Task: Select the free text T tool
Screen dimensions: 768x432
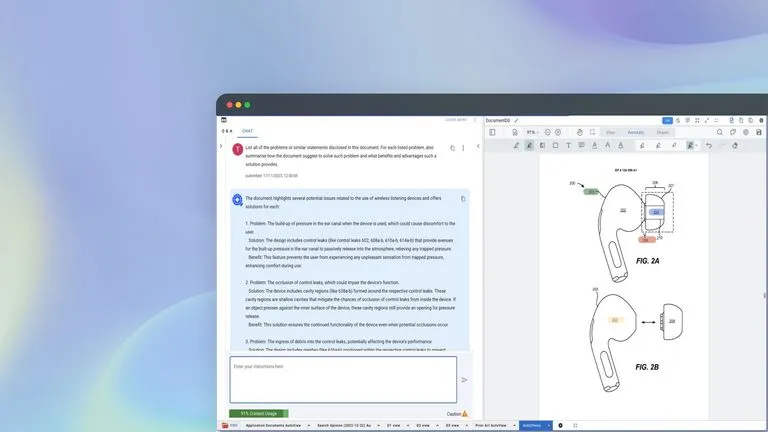Action: (568, 145)
